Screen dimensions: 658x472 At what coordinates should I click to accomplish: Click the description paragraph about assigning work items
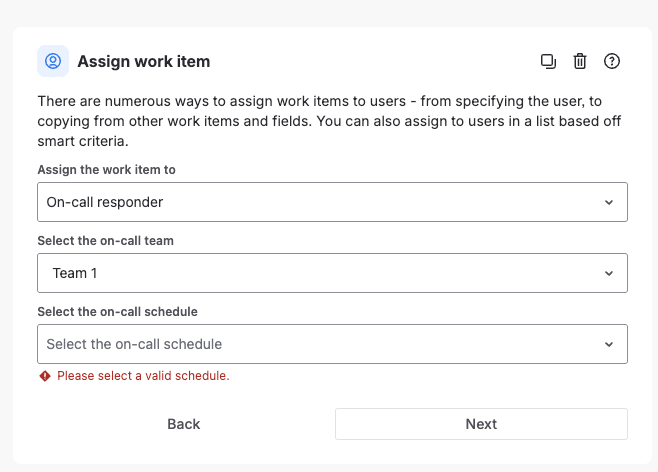tap(326, 121)
